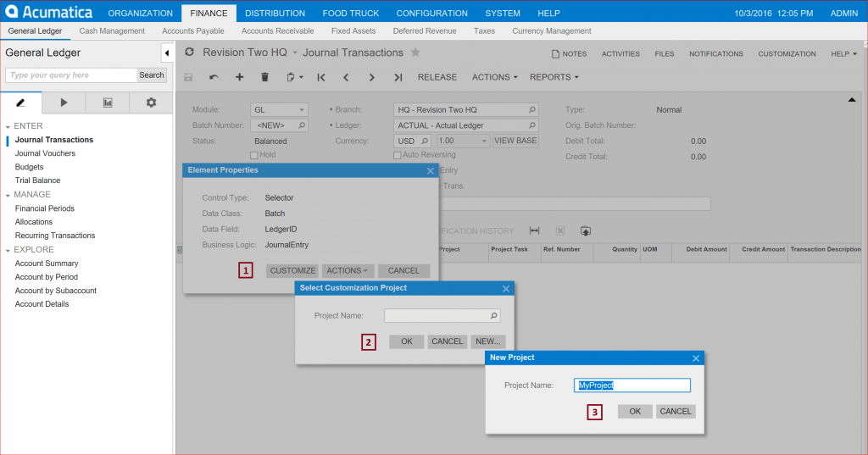Go to previous record arrow
Screen dimensions: 868x455
pos(346,77)
